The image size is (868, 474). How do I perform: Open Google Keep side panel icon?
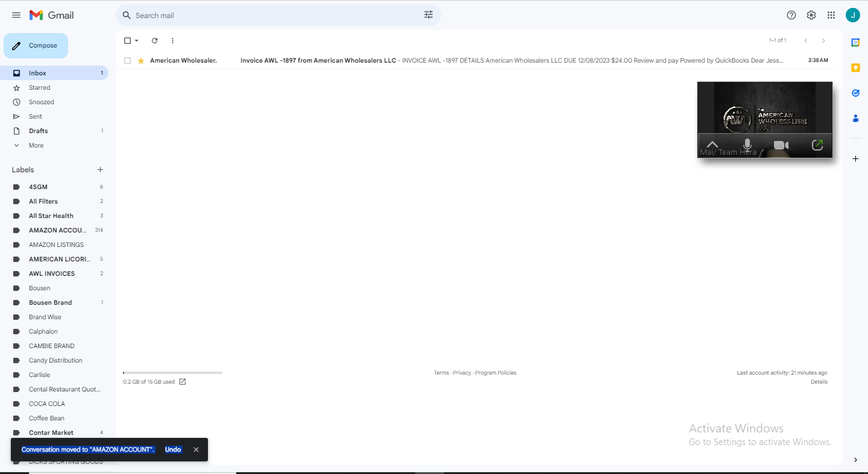855,68
